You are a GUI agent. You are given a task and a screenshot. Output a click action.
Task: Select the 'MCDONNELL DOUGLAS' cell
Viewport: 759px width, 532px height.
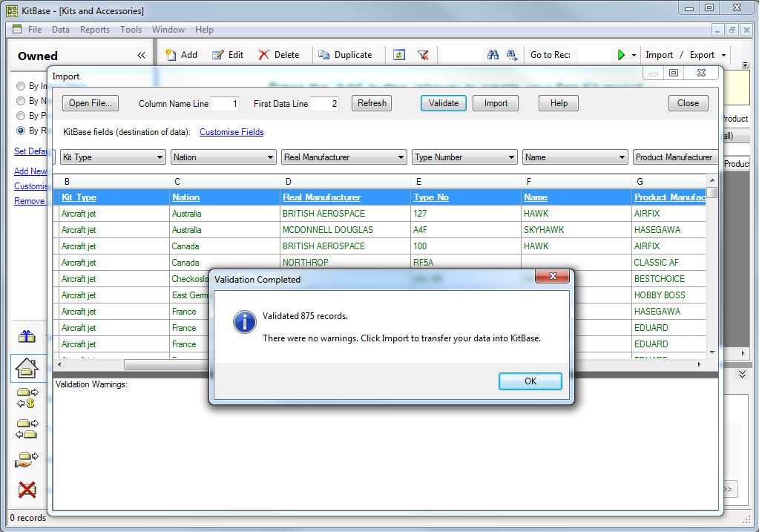345,230
